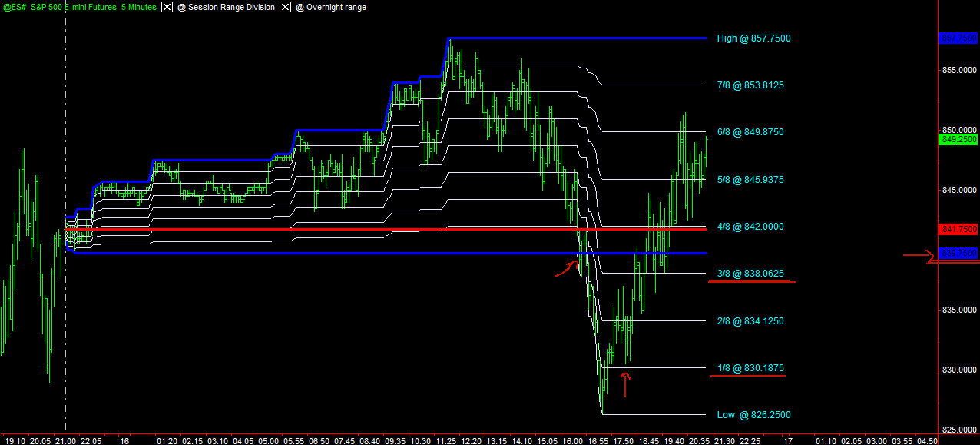Select the 1/8 @ 830.1875 level label
980x445 pixels.
pyautogui.click(x=750, y=368)
